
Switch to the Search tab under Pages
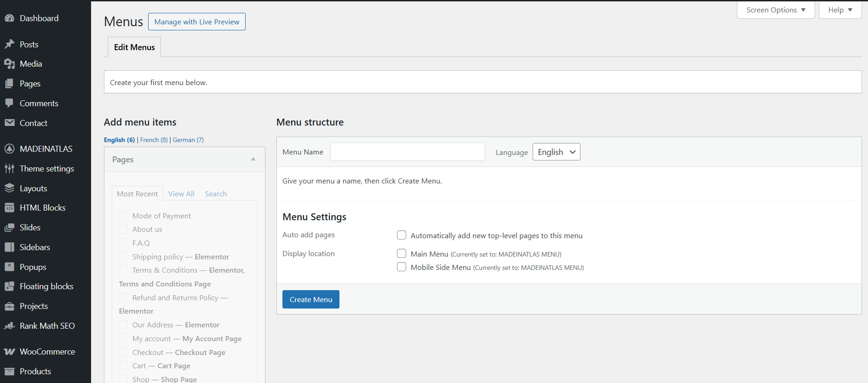tap(216, 194)
